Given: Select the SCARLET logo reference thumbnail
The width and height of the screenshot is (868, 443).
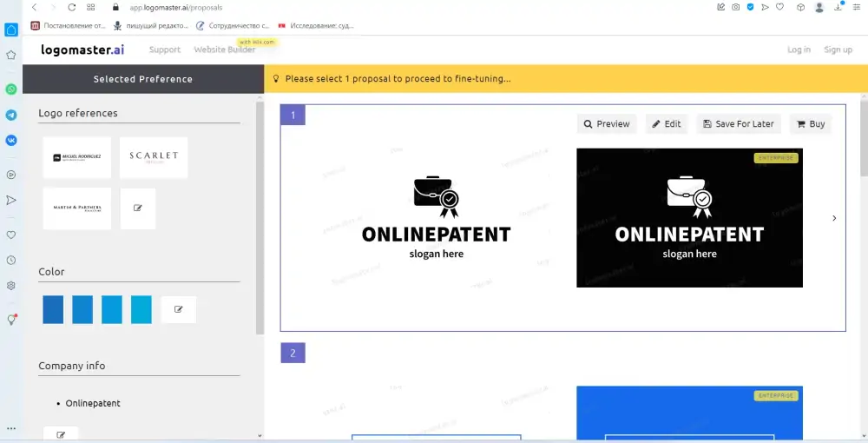Looking at the screenshot, I should pyautogui.click(x=154, y=157).
